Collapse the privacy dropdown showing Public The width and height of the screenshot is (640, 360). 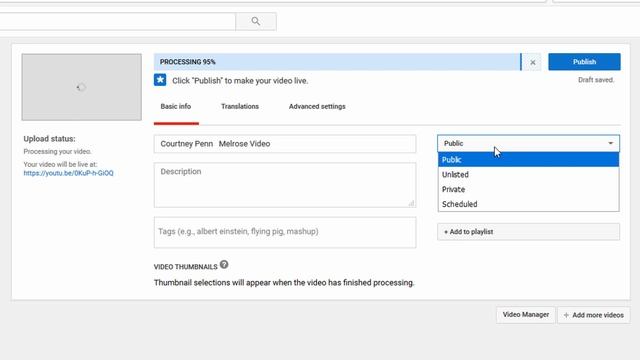[528, 143]
